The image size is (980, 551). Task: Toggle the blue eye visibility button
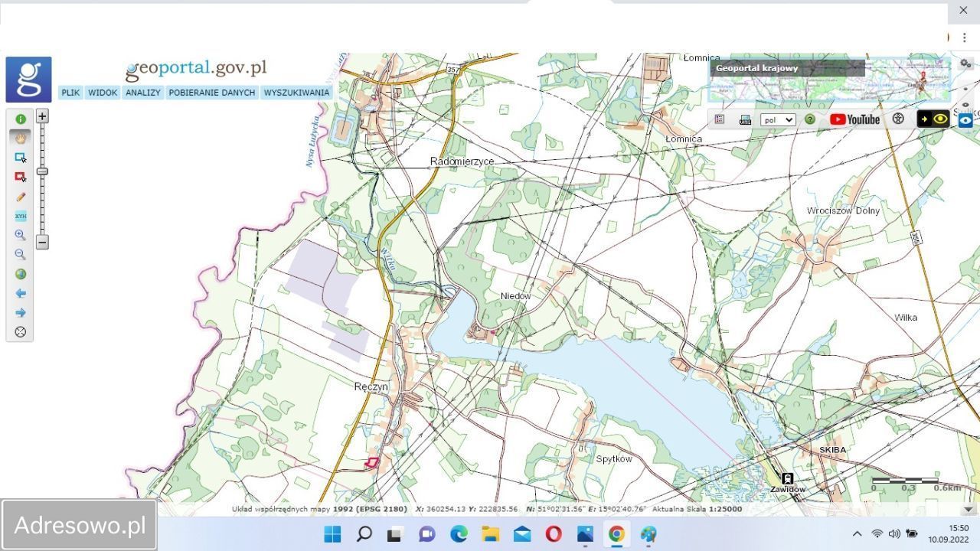point(965,120)
